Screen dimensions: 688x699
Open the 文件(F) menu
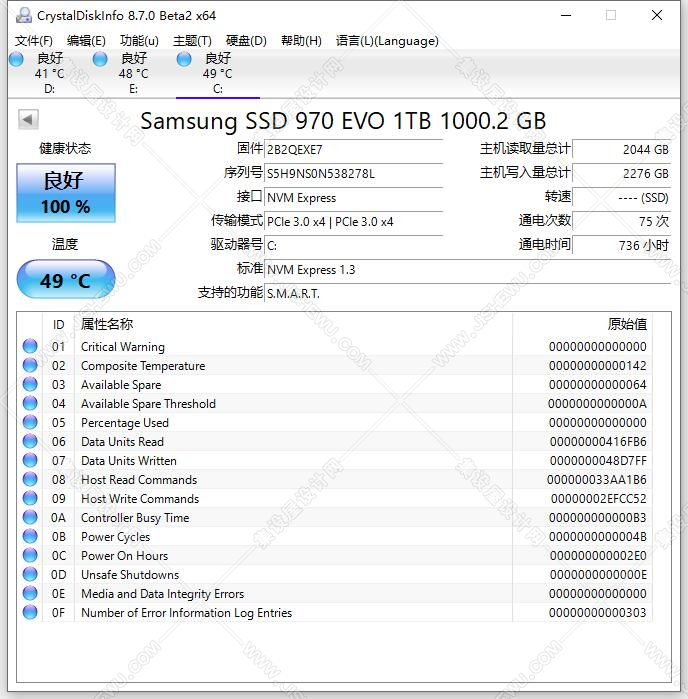(34, 41)
